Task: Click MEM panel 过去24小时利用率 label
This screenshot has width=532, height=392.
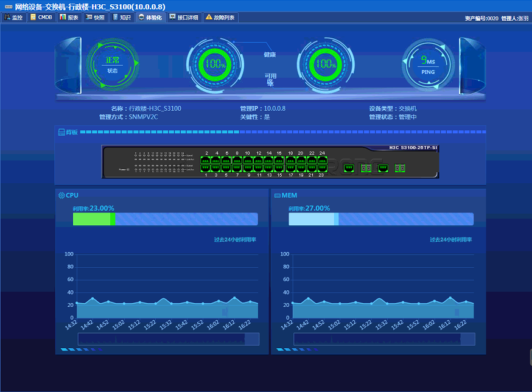Action: [450, 240]
